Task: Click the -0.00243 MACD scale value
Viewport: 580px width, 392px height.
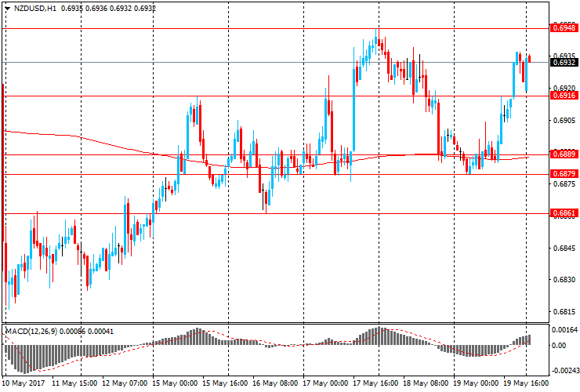Action: pos(564,370)
